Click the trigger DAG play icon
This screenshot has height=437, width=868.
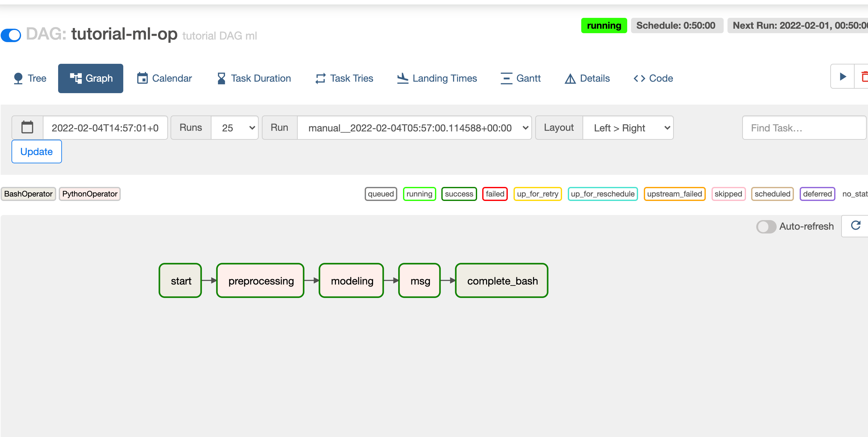pyautogui.click(x=842, y=77)
